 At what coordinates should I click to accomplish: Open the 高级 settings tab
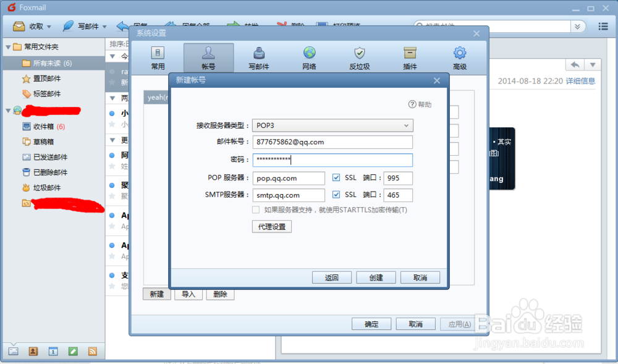click(460, 58)
